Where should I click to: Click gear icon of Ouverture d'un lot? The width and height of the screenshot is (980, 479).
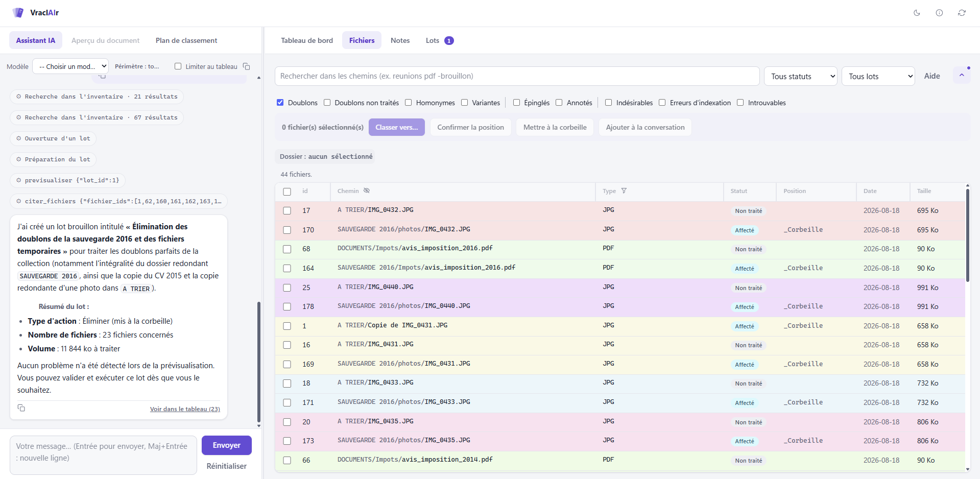pyautogui.click(x=19, y=138)
